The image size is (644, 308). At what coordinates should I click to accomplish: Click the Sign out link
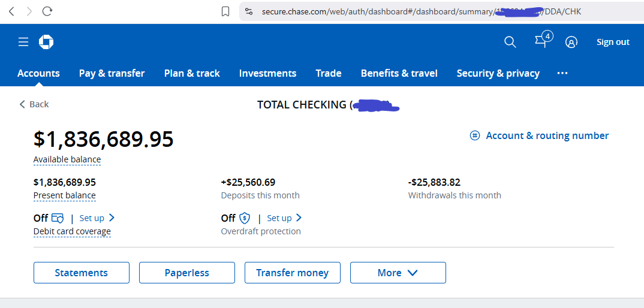(613, 42)
